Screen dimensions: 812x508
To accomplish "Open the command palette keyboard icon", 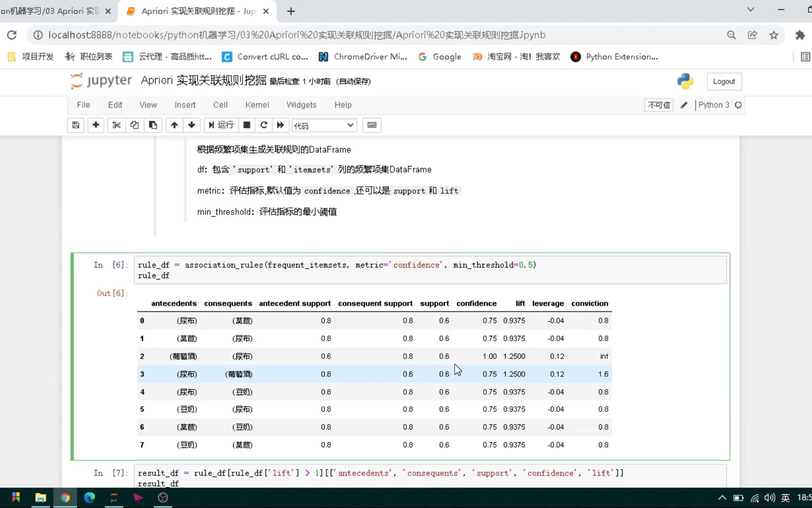I will pos(372,125).
